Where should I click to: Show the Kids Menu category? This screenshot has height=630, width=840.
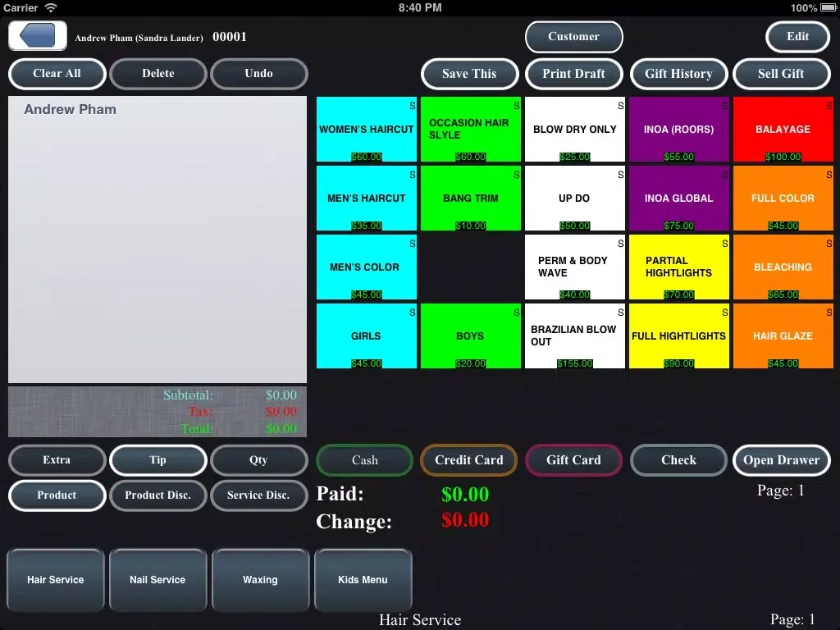coord(363,580)
